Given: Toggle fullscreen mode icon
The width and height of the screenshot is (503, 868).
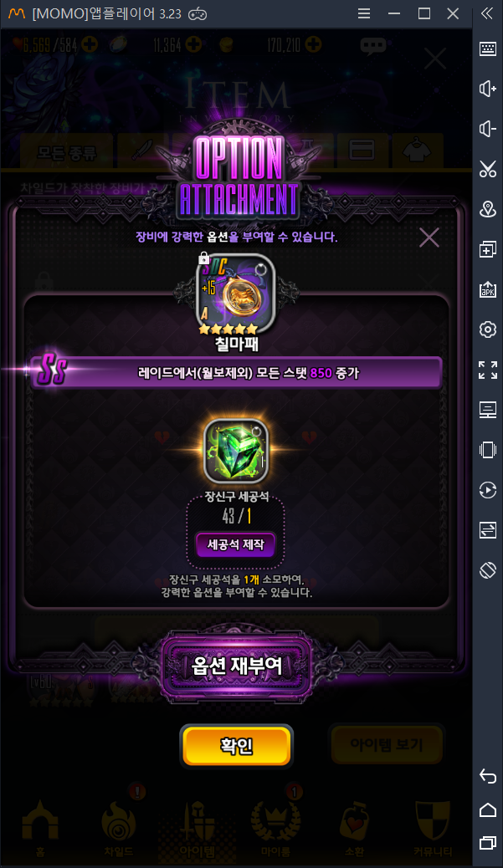Looking at the screenshot, I should point(487,370).
